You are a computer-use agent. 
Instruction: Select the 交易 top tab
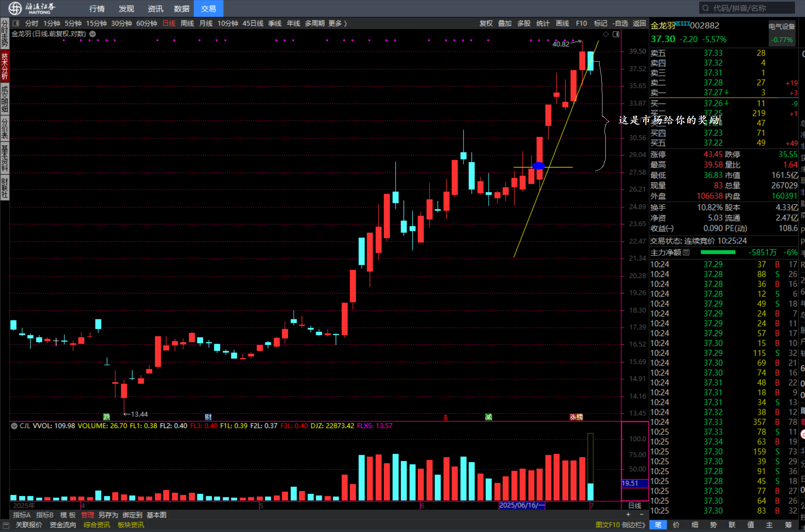click(x=208, y=8)
